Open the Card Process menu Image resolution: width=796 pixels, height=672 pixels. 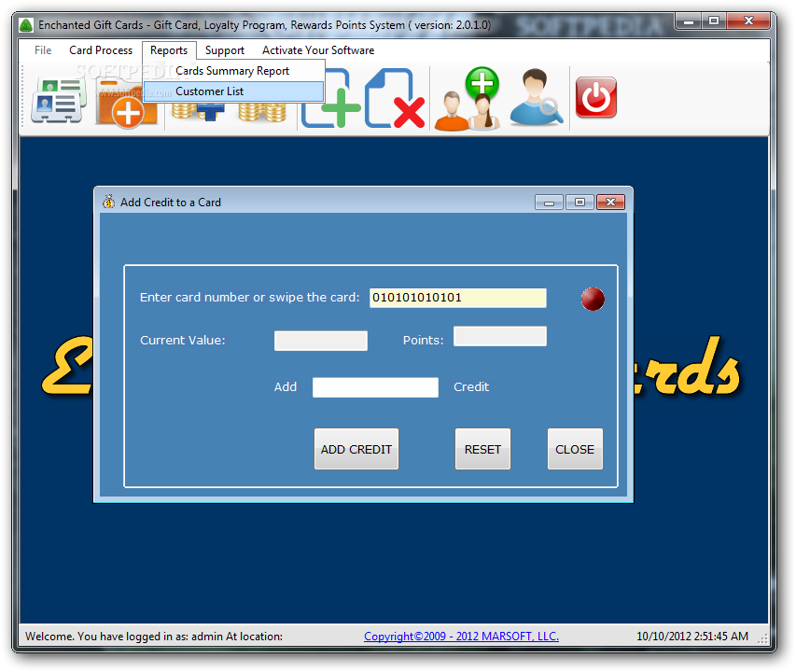(x=101, y=50)
